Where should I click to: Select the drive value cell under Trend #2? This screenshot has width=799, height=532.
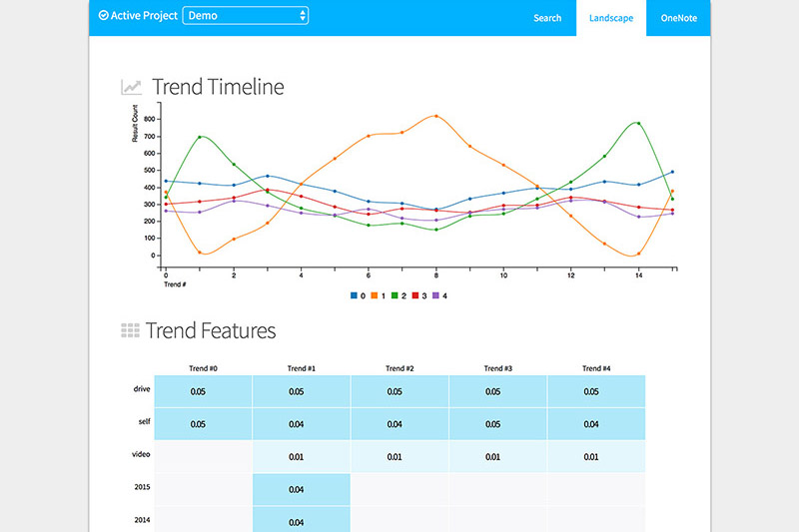coord(399,392)
